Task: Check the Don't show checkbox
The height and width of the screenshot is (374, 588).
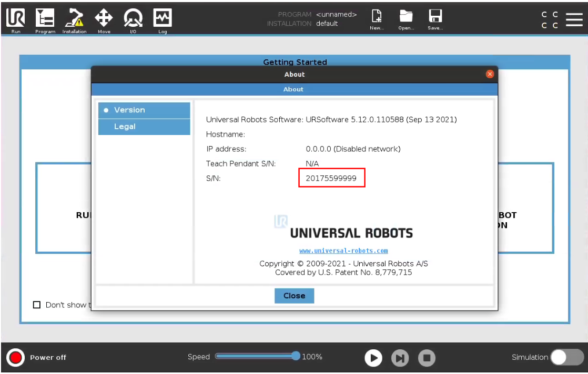Action: [x=37, y=305]
